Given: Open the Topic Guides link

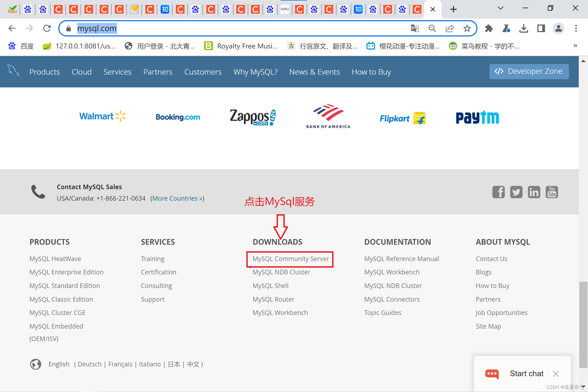Looking at the screenshot, I should [x=383, y=313].
